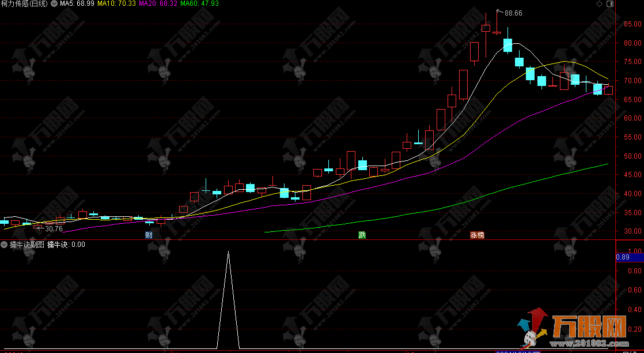644x353 pixels.
Task: Click the MA20: 68.32 label
Action: click(x=158, y=3)
